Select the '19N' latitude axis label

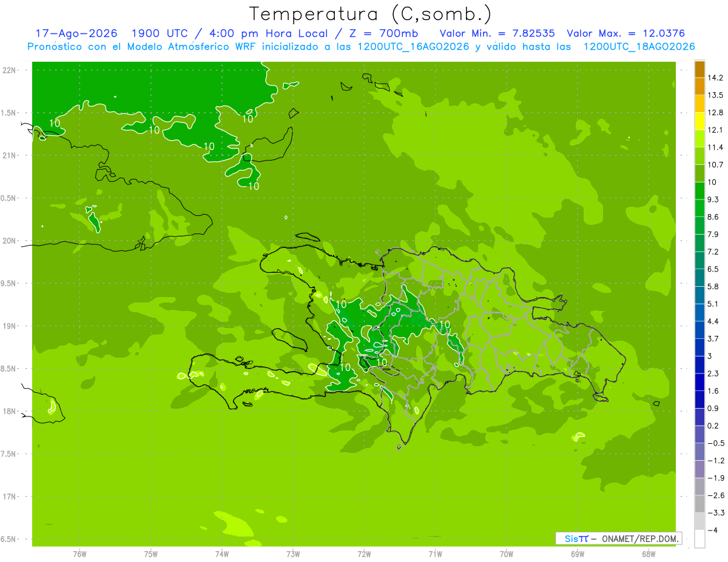[10, 326]
